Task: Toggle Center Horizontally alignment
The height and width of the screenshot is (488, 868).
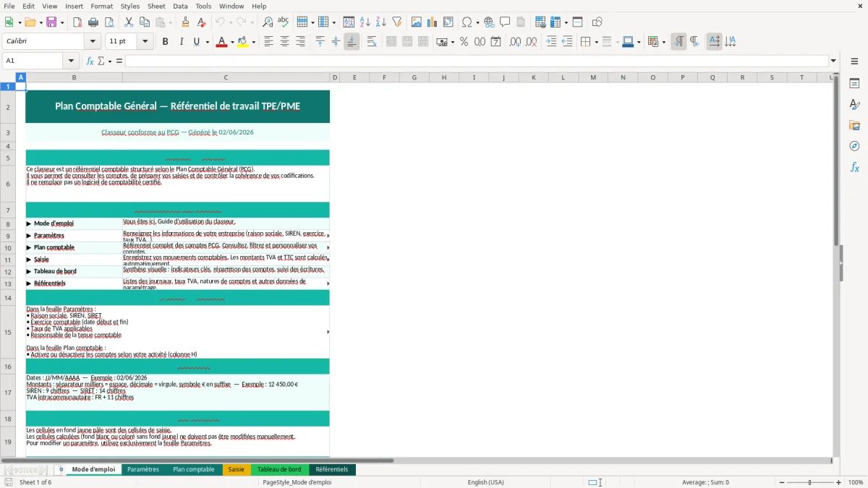Action: click(x=284, y=42)
